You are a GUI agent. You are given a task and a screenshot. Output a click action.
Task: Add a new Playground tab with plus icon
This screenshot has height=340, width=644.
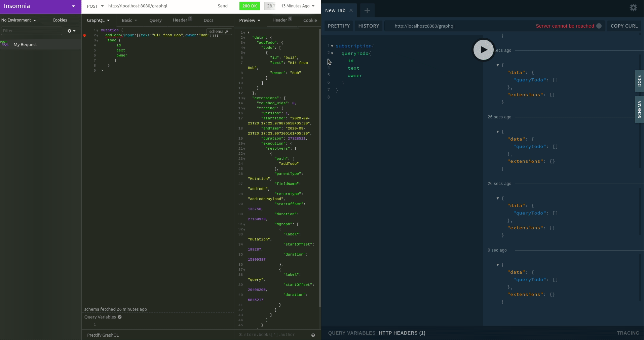tap(367, 10)
